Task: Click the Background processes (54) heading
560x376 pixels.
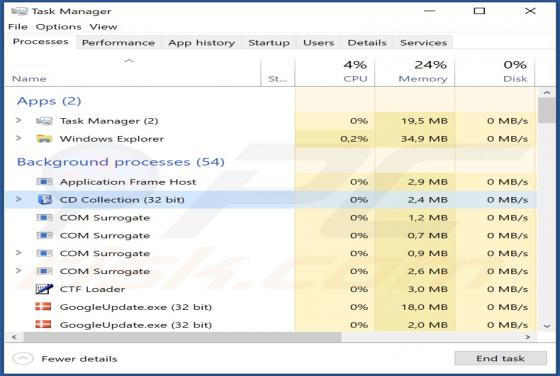Action: point(121,162)
